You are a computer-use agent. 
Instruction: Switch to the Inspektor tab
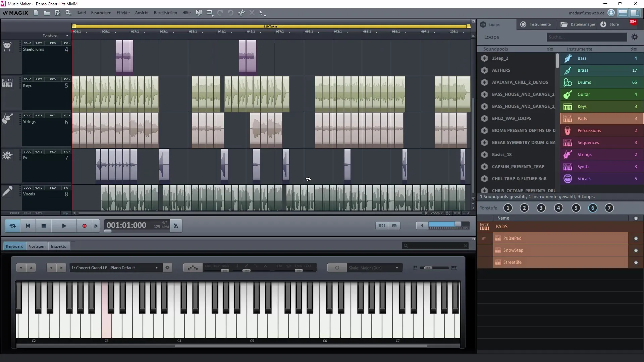tap(59, 246)
